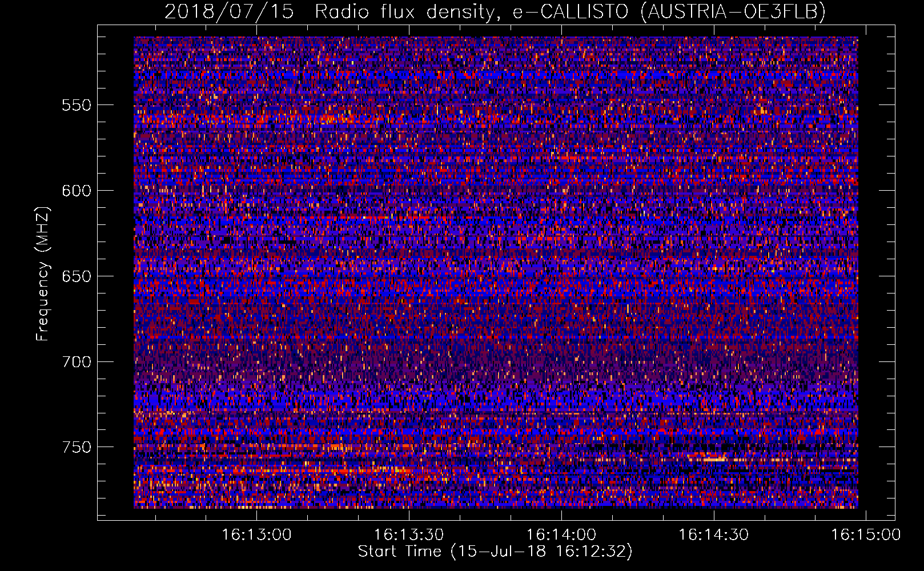924x571 pixels.
Task: Select the 700 frequency tick label
Action: [x=77, y=362]
